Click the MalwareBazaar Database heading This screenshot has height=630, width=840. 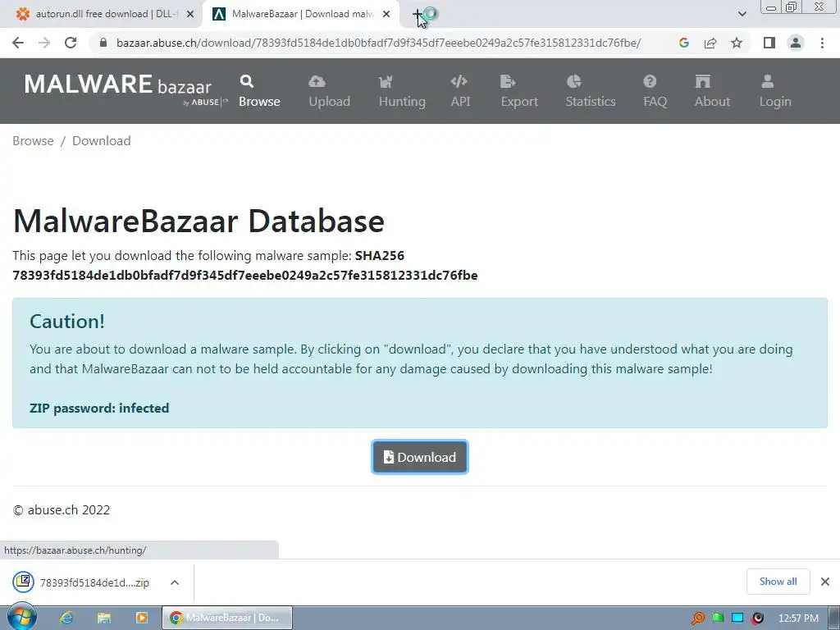click(x=199, y=221)
